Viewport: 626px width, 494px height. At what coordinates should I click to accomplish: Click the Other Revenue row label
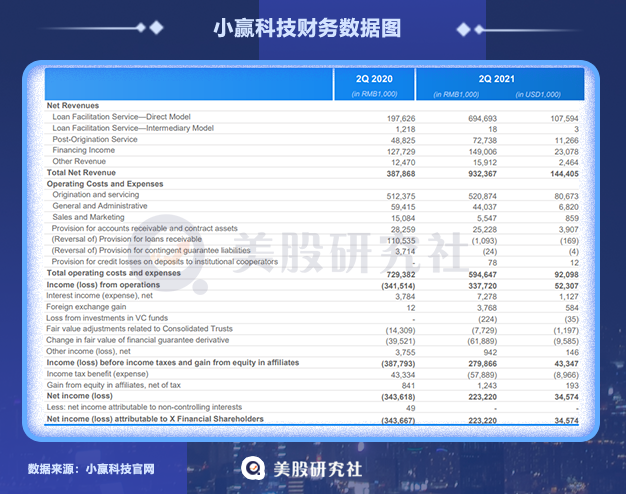(79, 161)
